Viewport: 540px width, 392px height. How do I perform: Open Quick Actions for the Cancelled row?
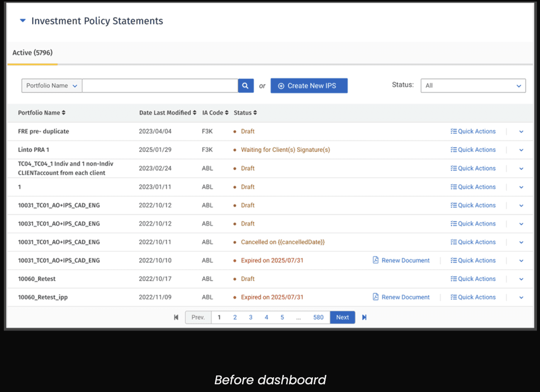[x=473, y=242]
